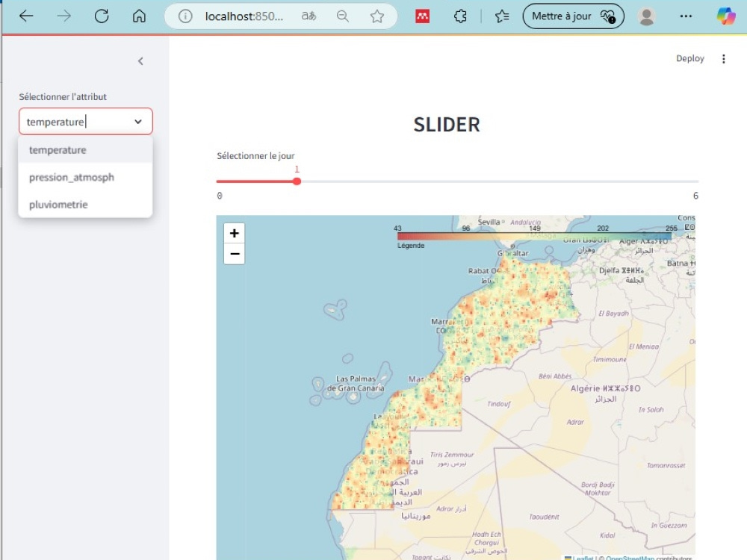747x560 pixels.
Task: Open the read aloud/translate icon
Action: pyautogui.click(x=309, y=16)
